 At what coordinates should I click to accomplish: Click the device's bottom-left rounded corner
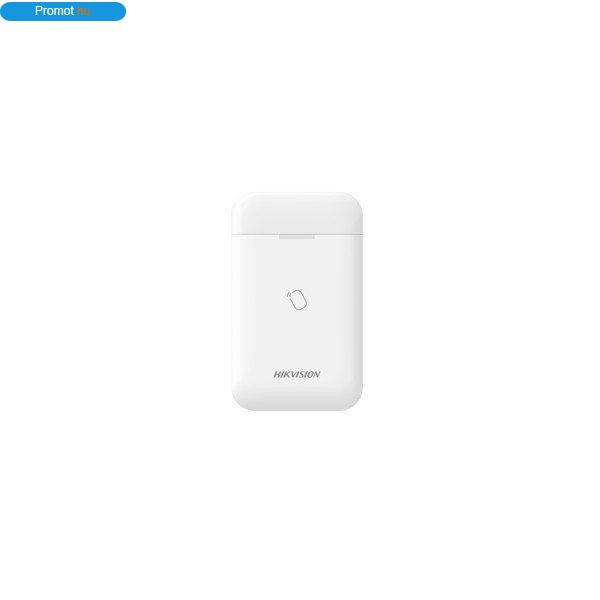coord(242,400)
